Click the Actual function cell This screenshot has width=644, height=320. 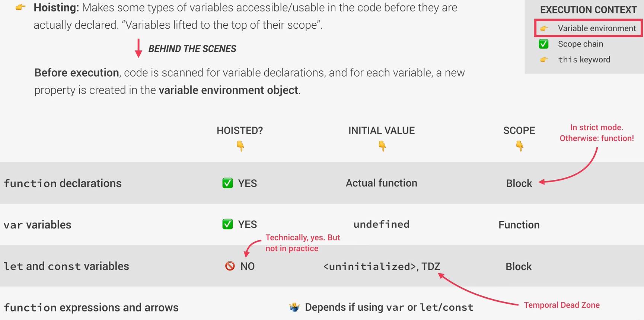[382, 183]
